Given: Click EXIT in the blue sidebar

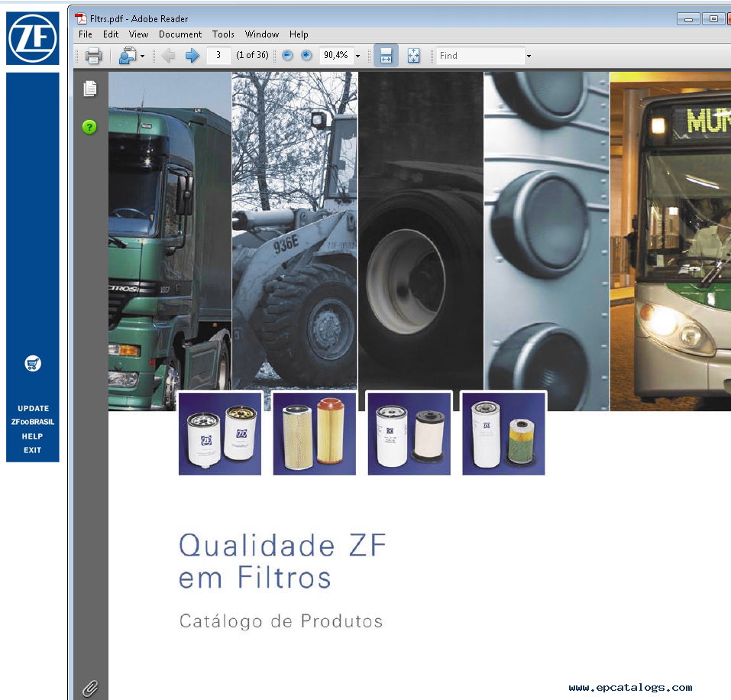Looking at the screenshot, I should 32,450.
